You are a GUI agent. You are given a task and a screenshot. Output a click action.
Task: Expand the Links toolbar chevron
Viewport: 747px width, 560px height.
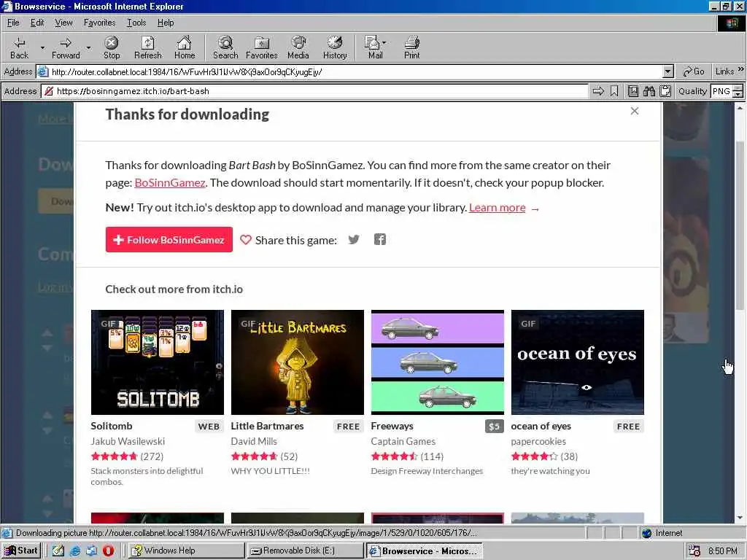click(x=741, y=69)
